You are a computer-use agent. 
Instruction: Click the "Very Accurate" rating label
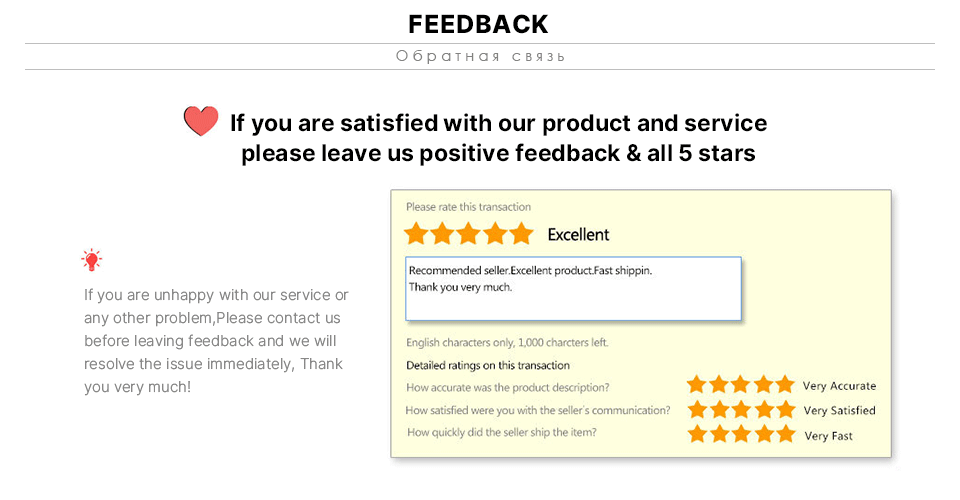point(839,386)
